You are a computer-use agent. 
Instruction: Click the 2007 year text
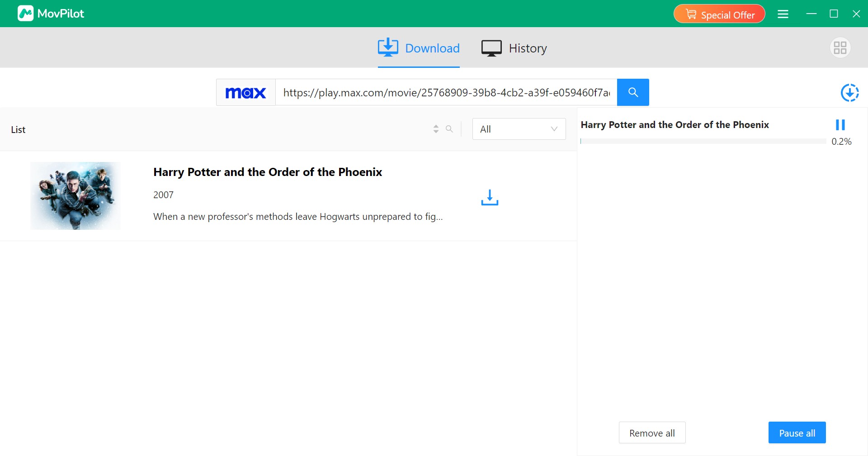coord(163,195)
